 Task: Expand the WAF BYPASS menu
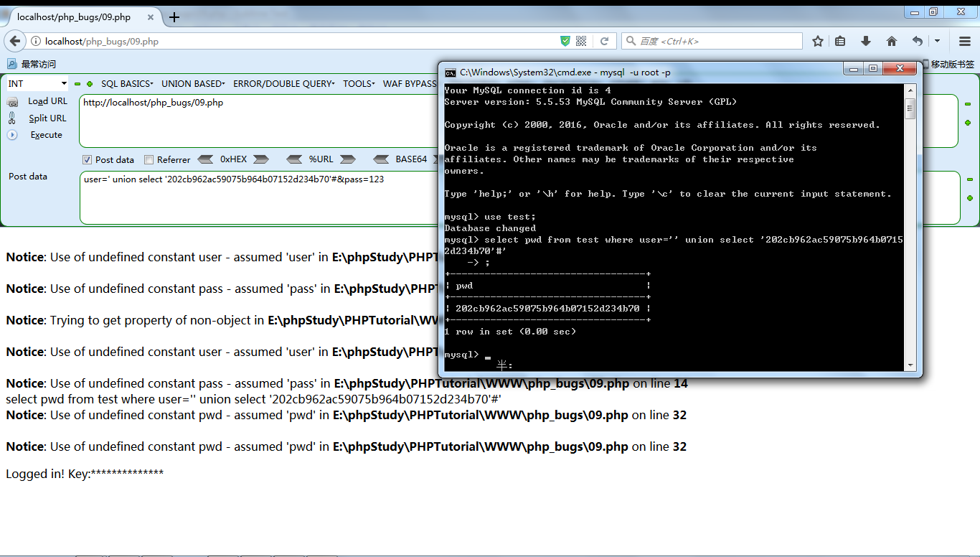410,84
